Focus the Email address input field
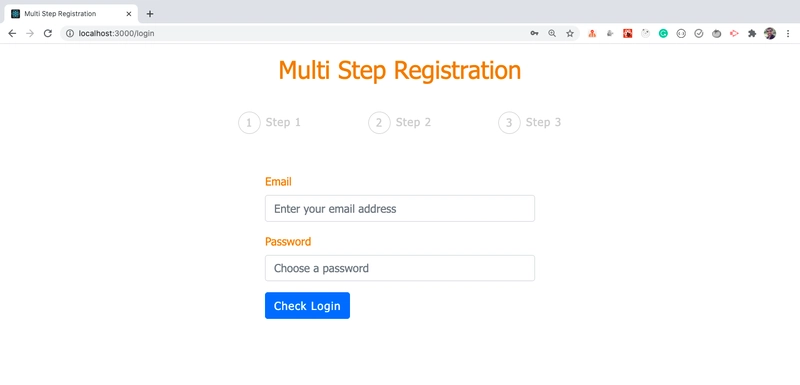 [x=400, y=209]
